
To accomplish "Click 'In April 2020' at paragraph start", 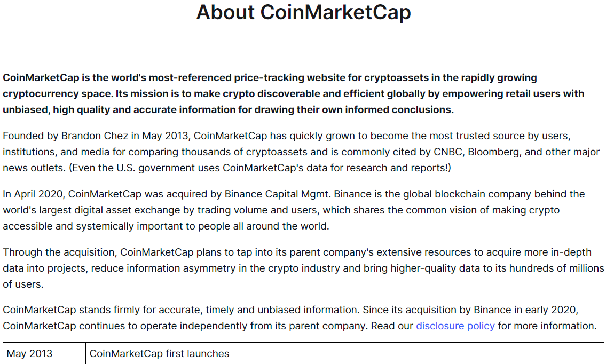I will [34, 194].
